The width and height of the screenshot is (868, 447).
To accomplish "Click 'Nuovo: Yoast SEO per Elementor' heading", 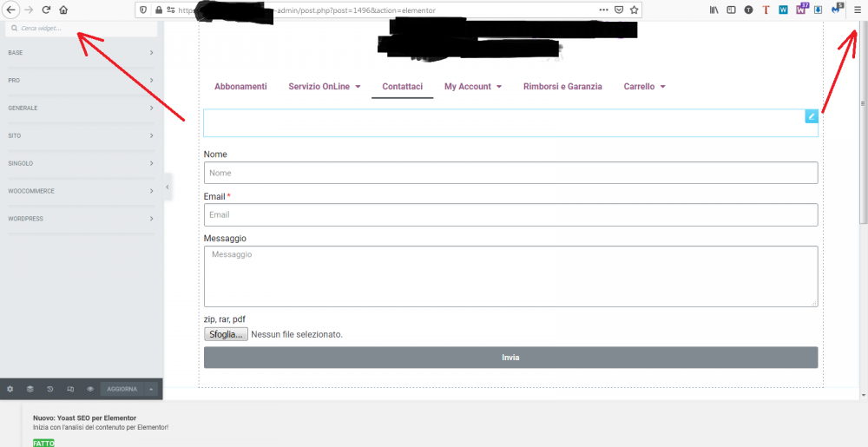I will [x=85, y=417].
